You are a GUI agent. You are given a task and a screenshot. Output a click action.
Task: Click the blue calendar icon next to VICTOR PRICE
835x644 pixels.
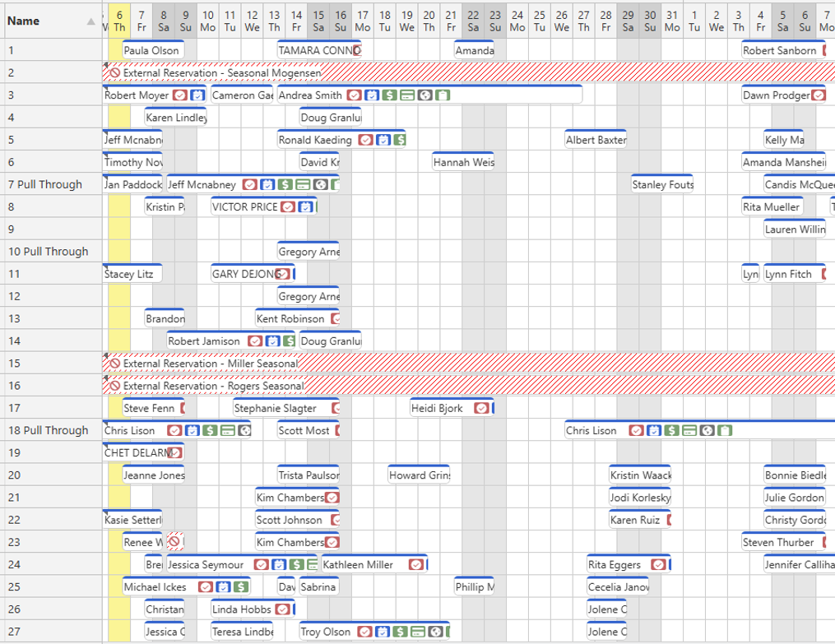[305, 207]
